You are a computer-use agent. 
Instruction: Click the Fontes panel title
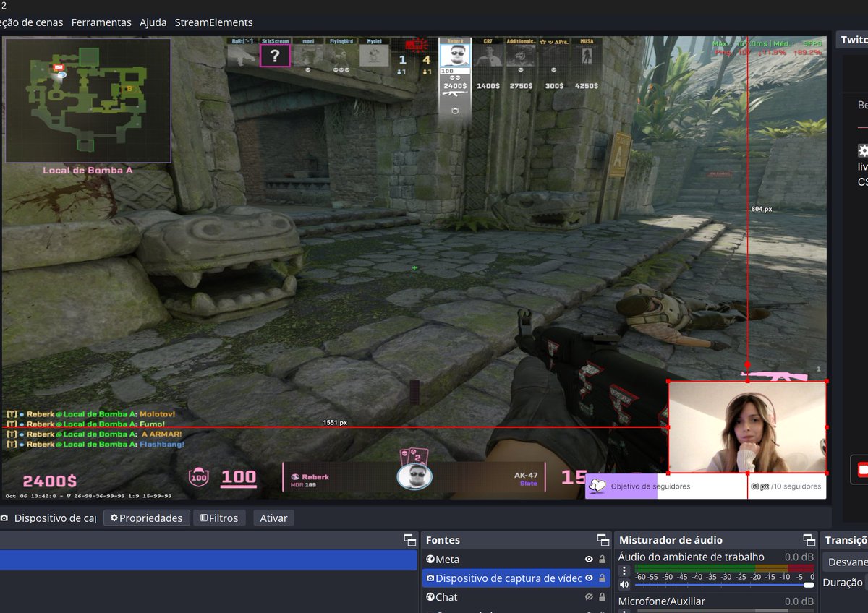[443, 540]
